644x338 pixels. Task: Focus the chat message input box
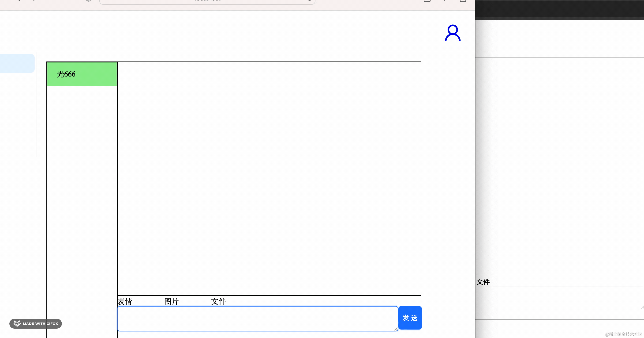point(257,319)
